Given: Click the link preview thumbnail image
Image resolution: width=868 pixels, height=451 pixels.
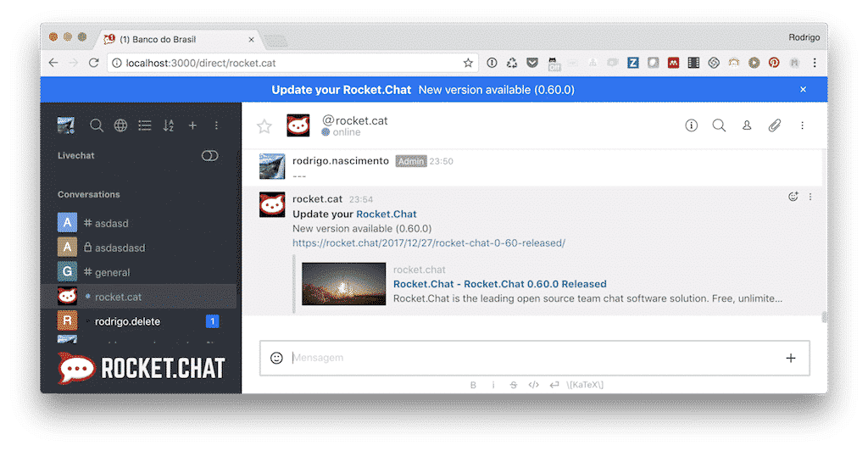Looking at the screenshot, I should (344, 283).
